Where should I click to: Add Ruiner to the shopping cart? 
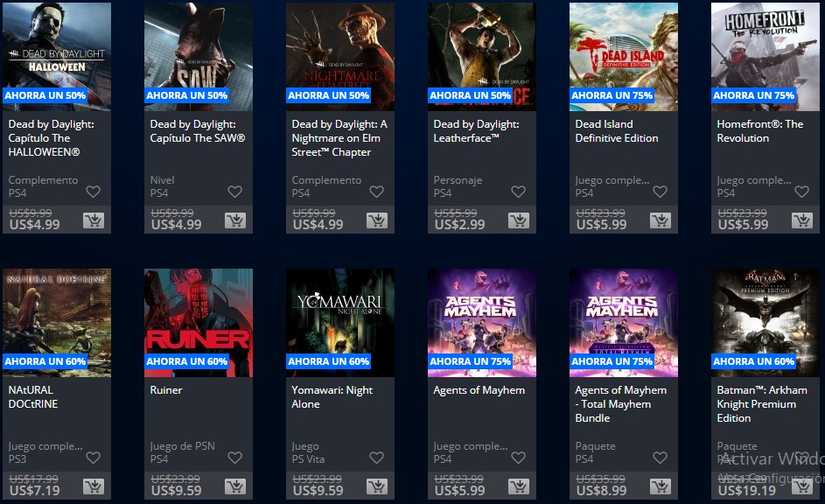point(235,486)
